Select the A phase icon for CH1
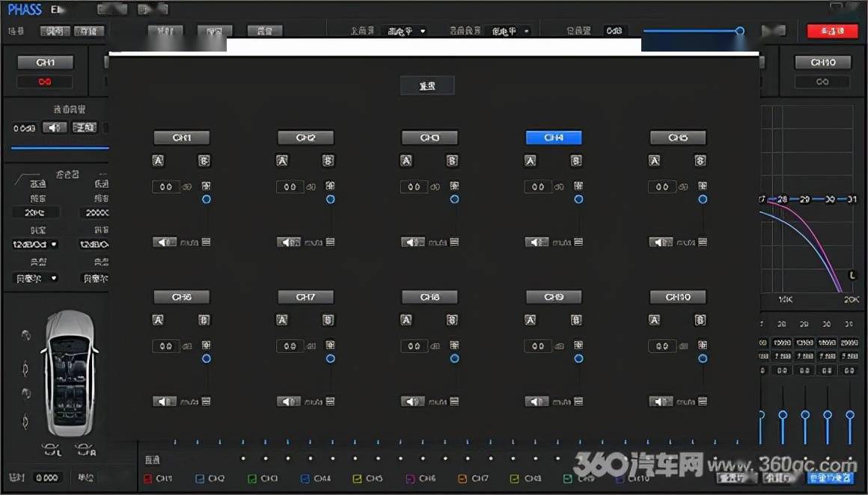868x495 pixels. coord(158,160)
